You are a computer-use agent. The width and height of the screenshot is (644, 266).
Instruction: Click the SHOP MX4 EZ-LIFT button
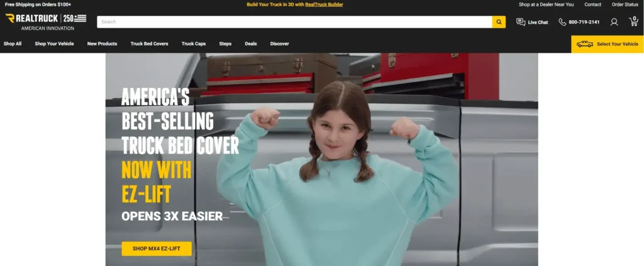tap(157, 249)
